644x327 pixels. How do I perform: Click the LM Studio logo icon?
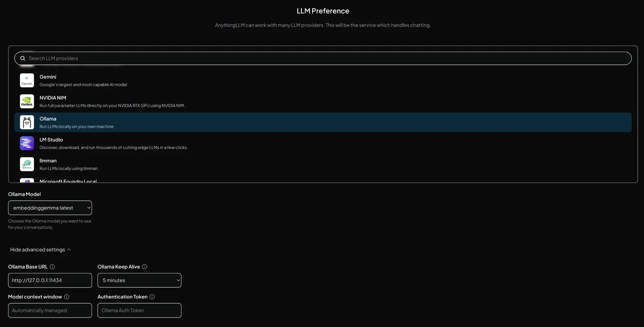(x=27, y=143)
